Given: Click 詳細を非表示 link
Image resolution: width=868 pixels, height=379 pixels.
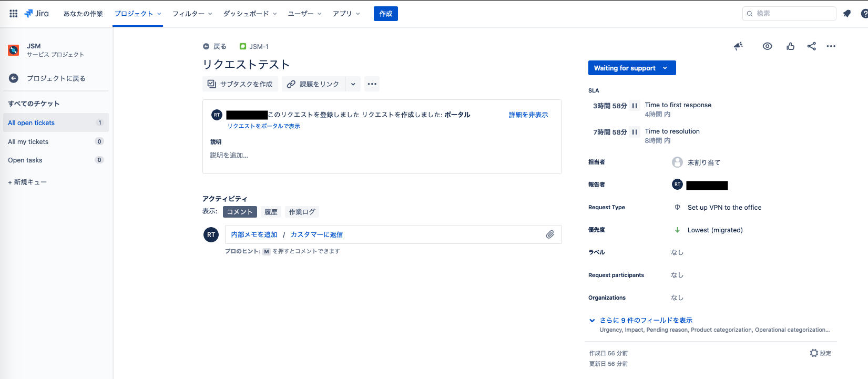Looking at the screenshot, I should [x=528, y=115].
